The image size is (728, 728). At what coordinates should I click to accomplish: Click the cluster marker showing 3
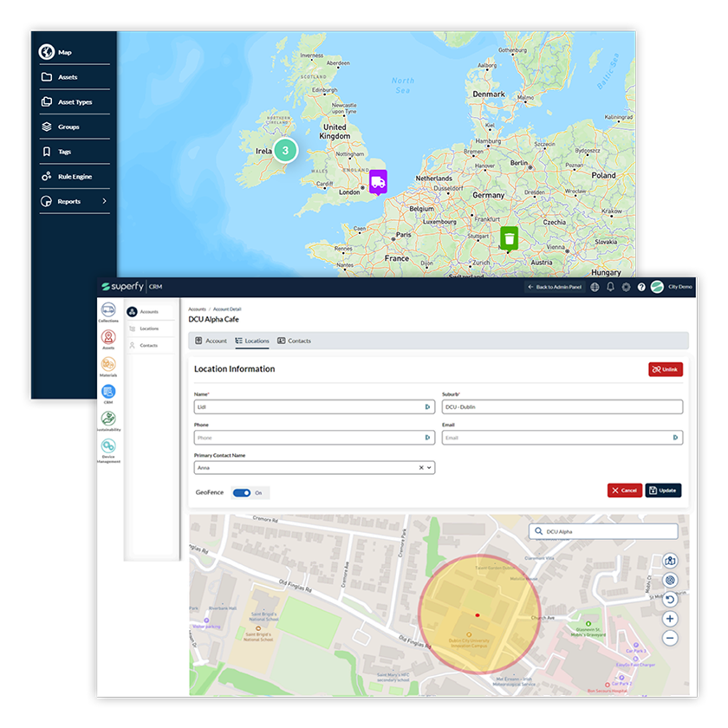coord(285,150)
